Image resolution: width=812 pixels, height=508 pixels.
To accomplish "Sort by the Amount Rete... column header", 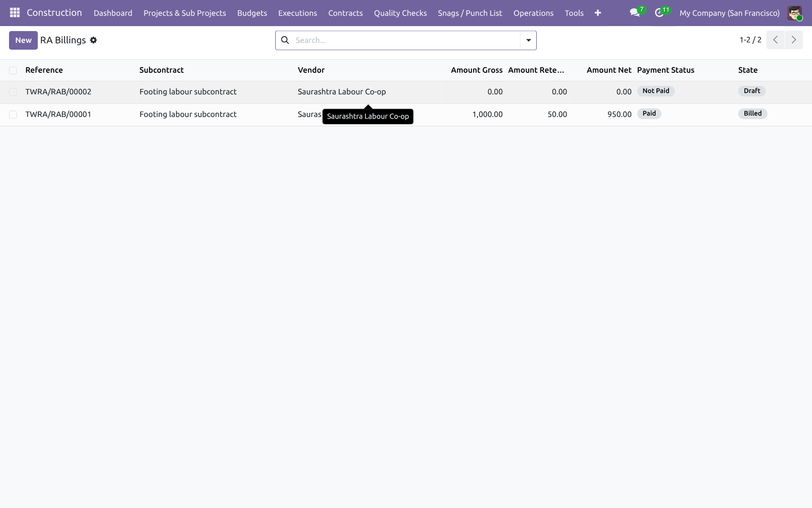I will pyautogui.click(x=536, y=70).
